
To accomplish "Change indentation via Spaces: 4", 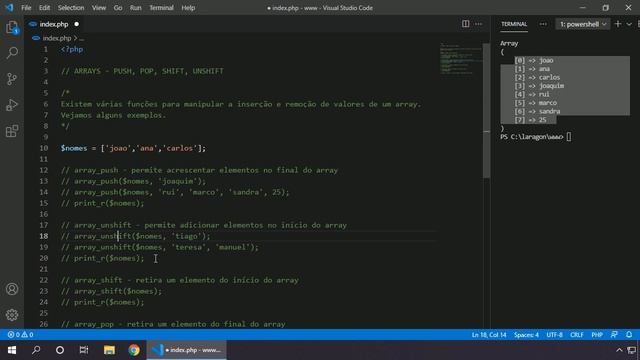I will [526, 335].
